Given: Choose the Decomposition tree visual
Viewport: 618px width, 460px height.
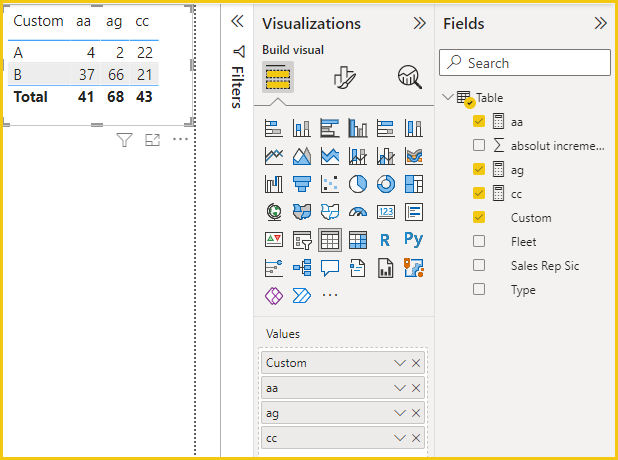Looking at the screenshot, I should tap(302, 268).
